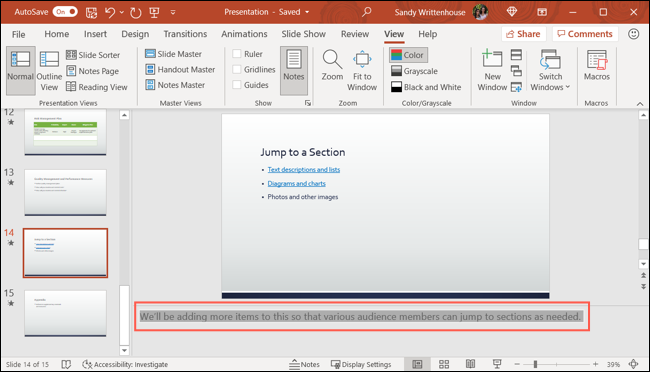Screen dimensions: 650x372
Task: Open Ribbon Display Options icon
Action: click(x=542, y=12)
